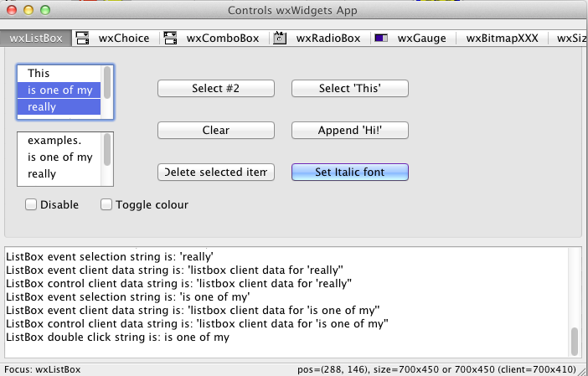Click the Select 'This' button
The image size is (588, 376).
coord(350,89)
